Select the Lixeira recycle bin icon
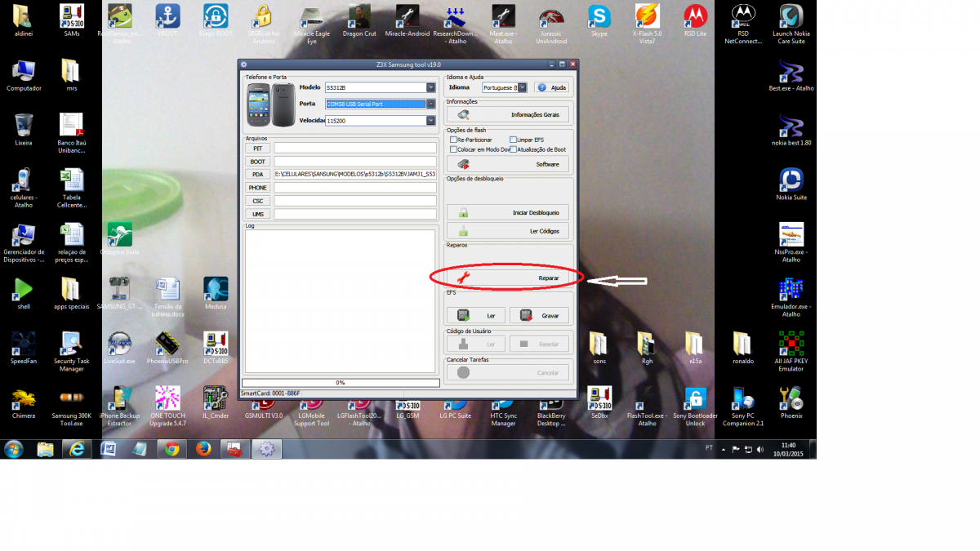980x551 pixels. coord(24,131)
